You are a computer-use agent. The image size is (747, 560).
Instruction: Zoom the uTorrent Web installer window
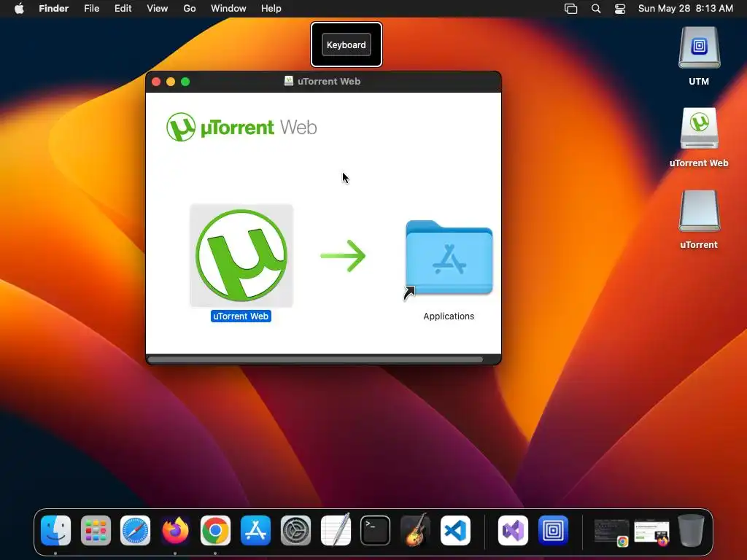pyautogui.click(x=185, y=82)
